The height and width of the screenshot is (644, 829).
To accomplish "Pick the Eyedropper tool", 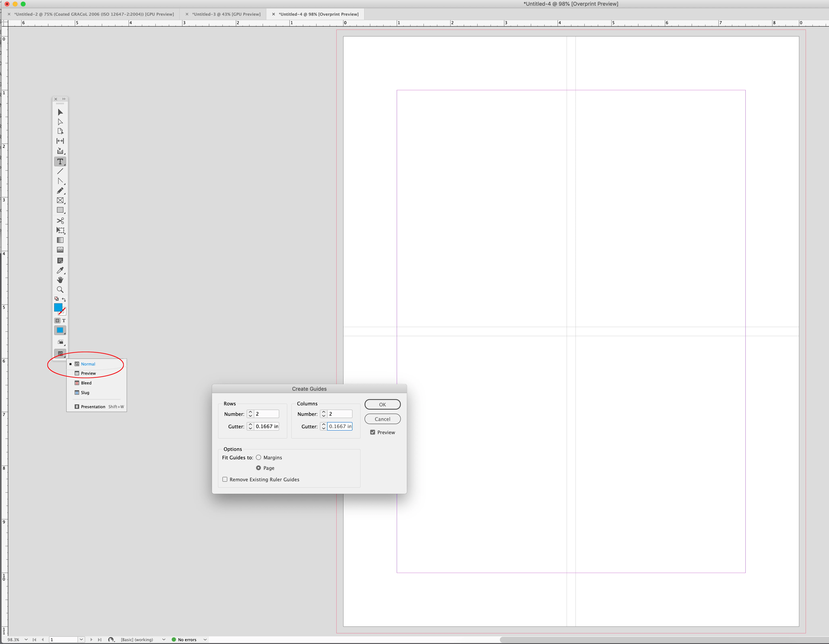I will coord(60,270).
